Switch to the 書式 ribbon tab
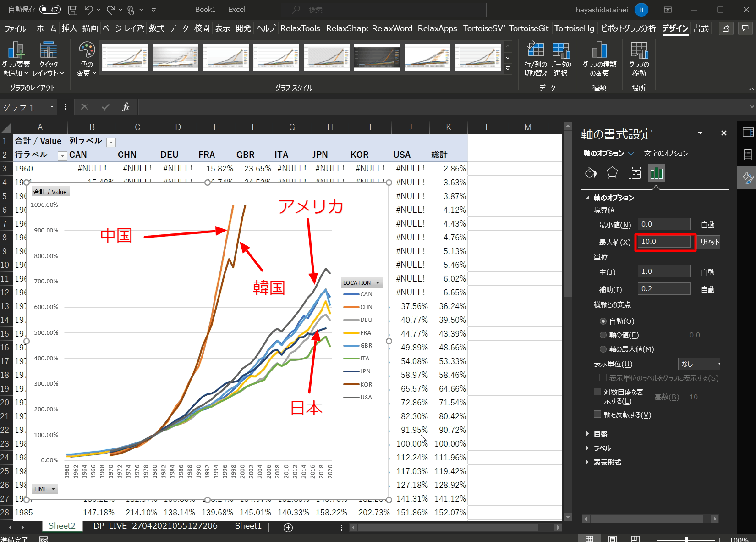The width and height of the screenshot is (756, 542). 701,28
